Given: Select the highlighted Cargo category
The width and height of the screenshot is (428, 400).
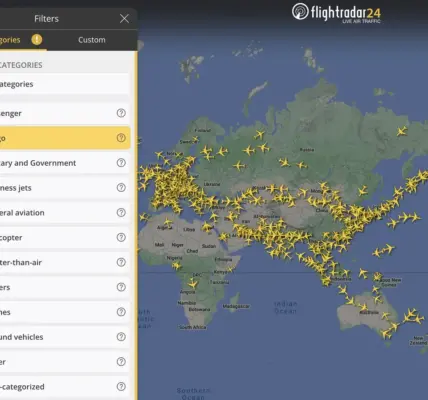Looking at the screenshot, I should point(65,138).
